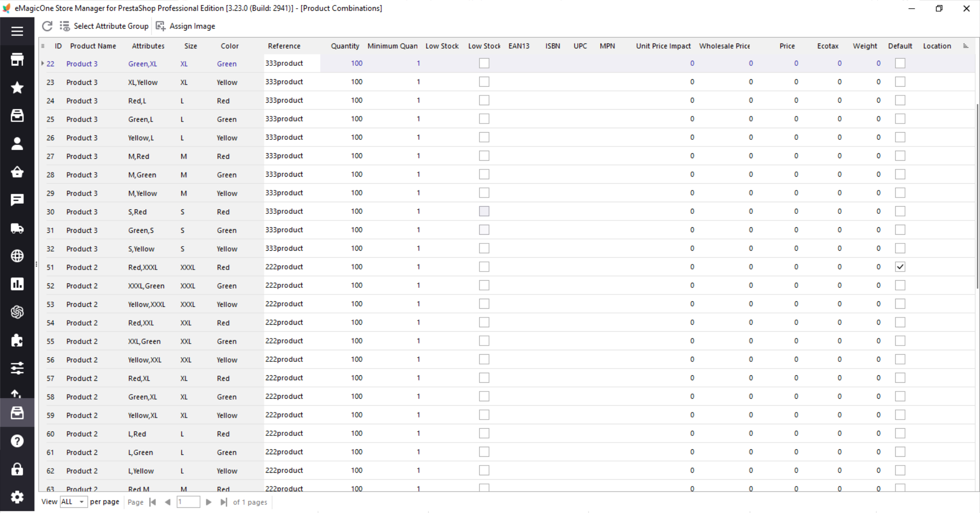Open the store front sidebar icon
This screenshot has width=980, height=513.
click(17, 60)
